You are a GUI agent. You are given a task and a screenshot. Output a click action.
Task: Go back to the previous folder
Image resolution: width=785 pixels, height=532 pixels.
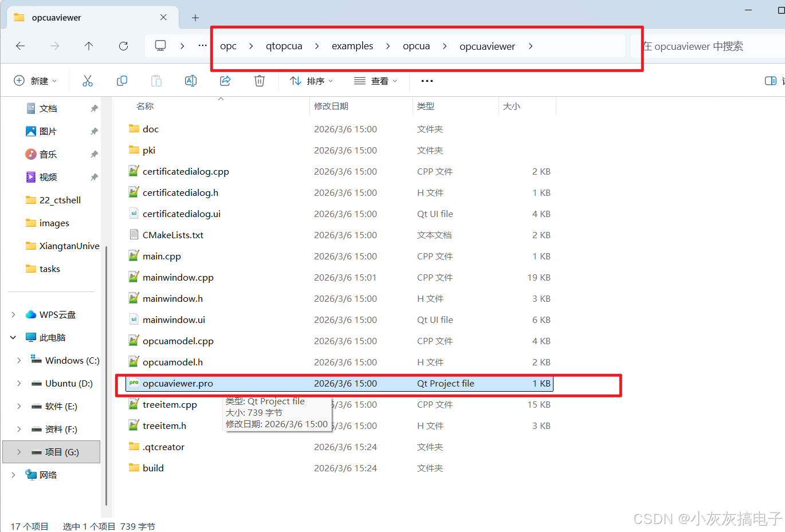tap(21, 46)
